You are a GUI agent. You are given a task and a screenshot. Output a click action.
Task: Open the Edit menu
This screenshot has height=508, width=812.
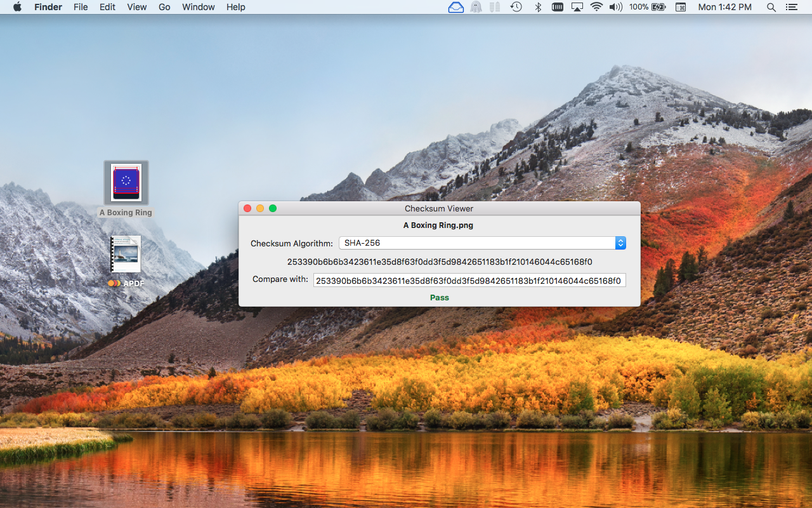[x=107, y=7]
